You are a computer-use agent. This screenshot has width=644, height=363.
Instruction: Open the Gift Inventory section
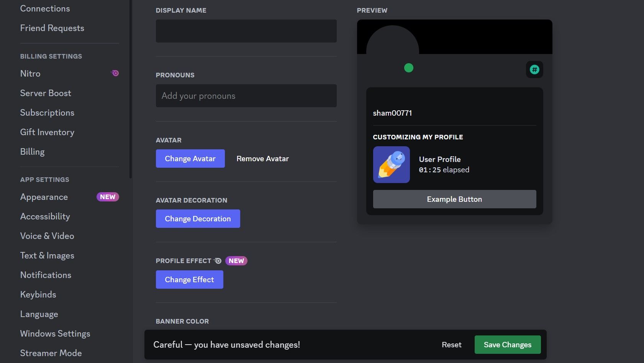pos(47,132)
